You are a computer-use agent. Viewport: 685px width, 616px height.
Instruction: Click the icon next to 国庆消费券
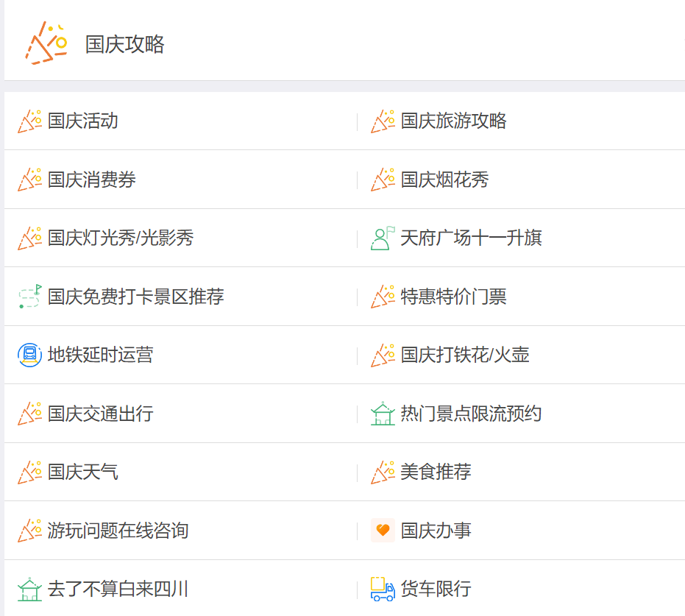[x=29, y=180]
